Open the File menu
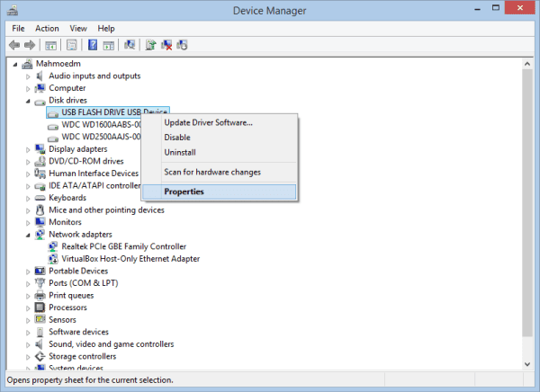The height and width of the screenshot is (392, 540). (18, 29)
